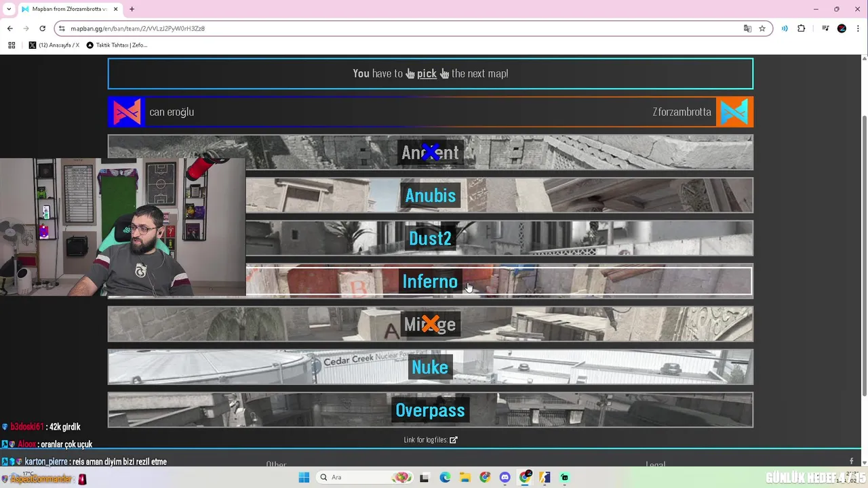Open a new browser tab
The height and width of the screenshot is (488, 868).
[132, 9]
